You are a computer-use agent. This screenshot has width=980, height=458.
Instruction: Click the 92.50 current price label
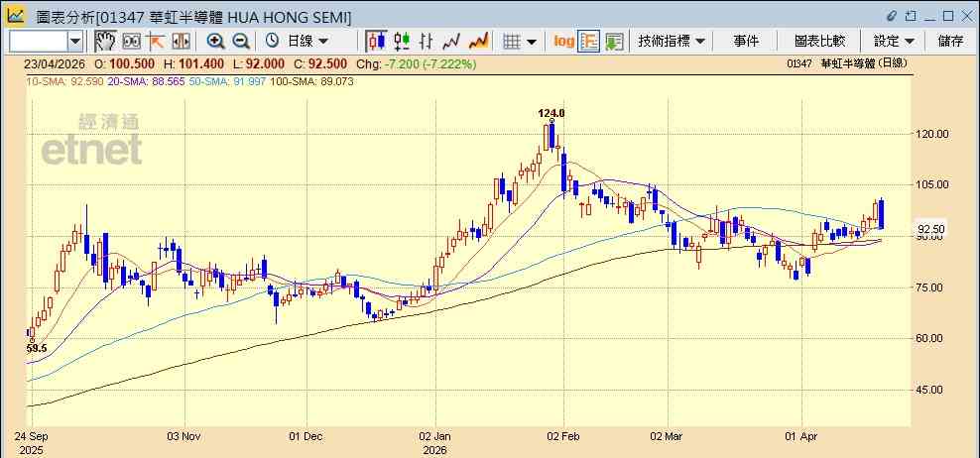(930, 229)
